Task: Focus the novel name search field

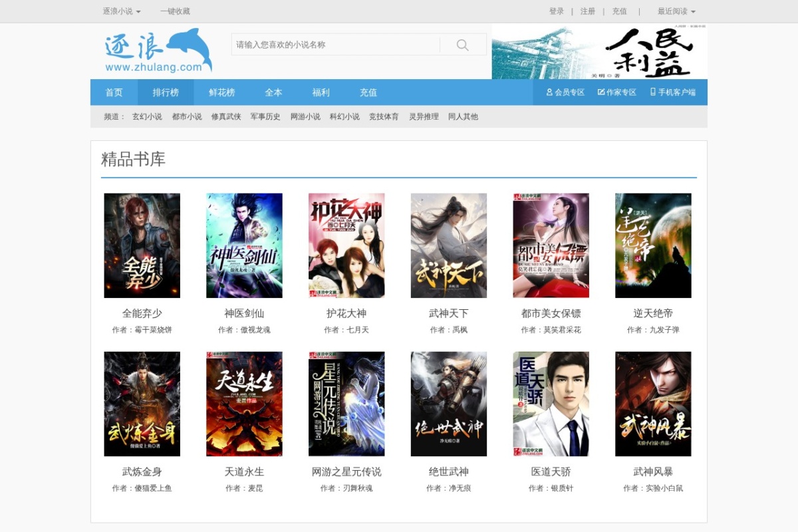Action: [336, 45]
